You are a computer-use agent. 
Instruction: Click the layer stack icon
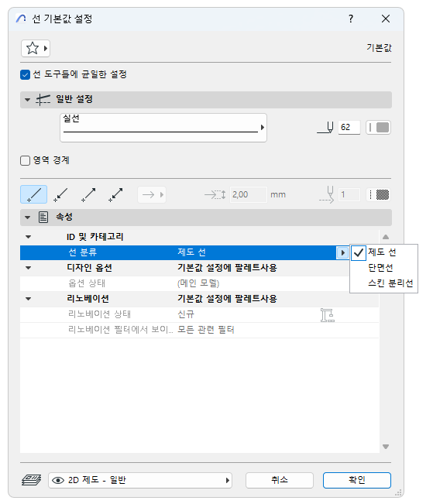coord(31,480)
